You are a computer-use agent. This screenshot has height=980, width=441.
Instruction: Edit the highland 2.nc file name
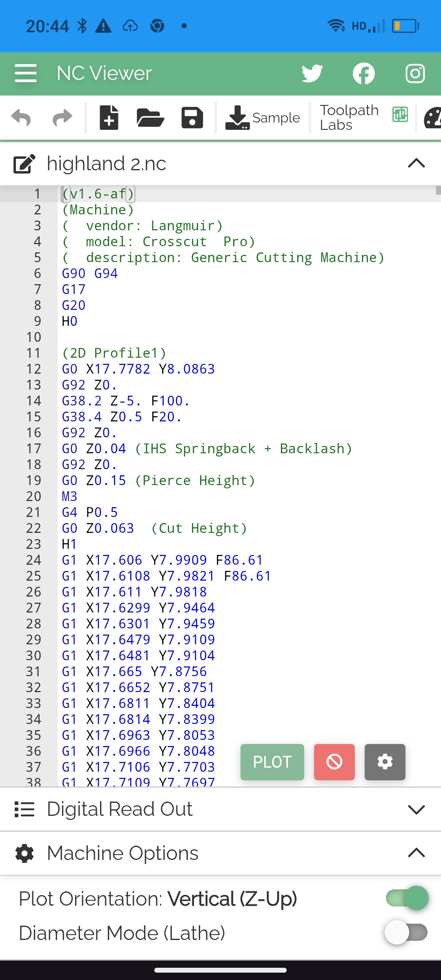click(24, 164)
